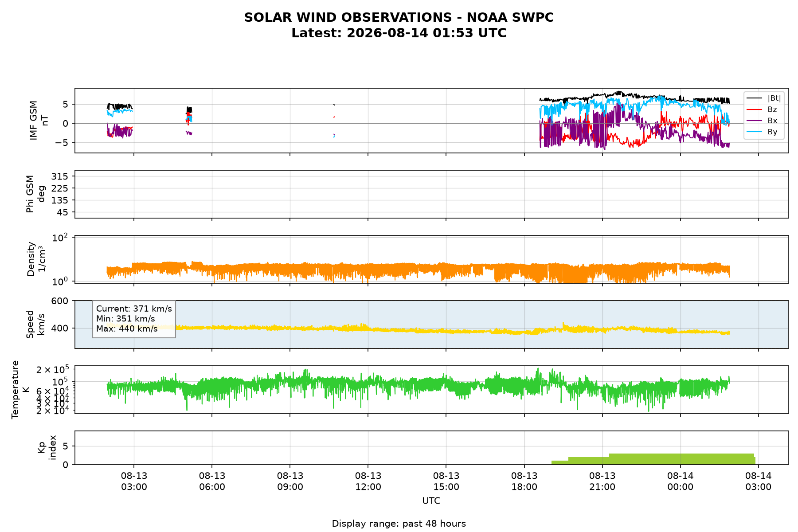Click the Max: 440 km/s text

(127, 329)
